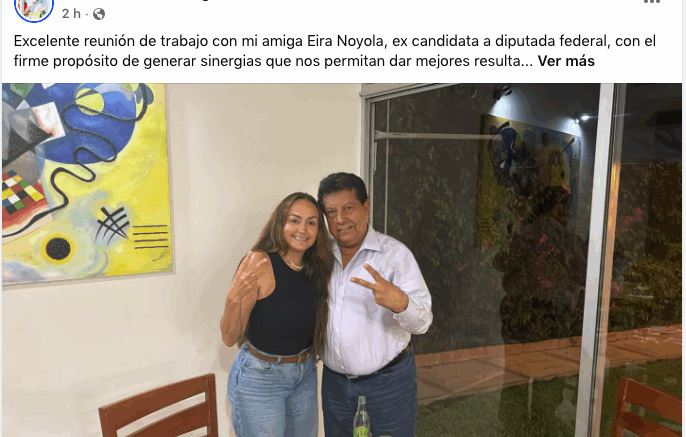This screenshot has height=437, width=686.
Task: Click the globe public-audience icon
Action: 99,14
